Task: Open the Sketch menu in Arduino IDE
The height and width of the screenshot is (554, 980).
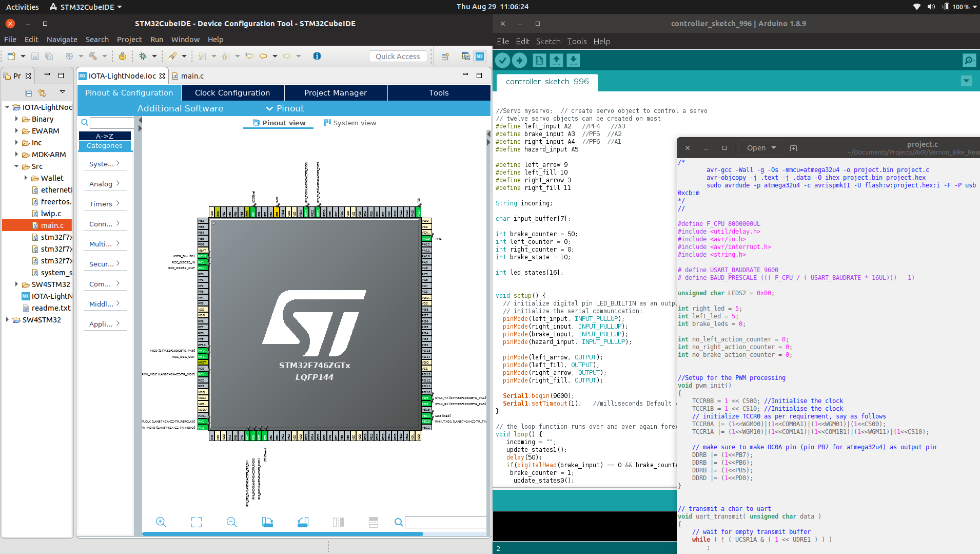Action: pos(548,42)
